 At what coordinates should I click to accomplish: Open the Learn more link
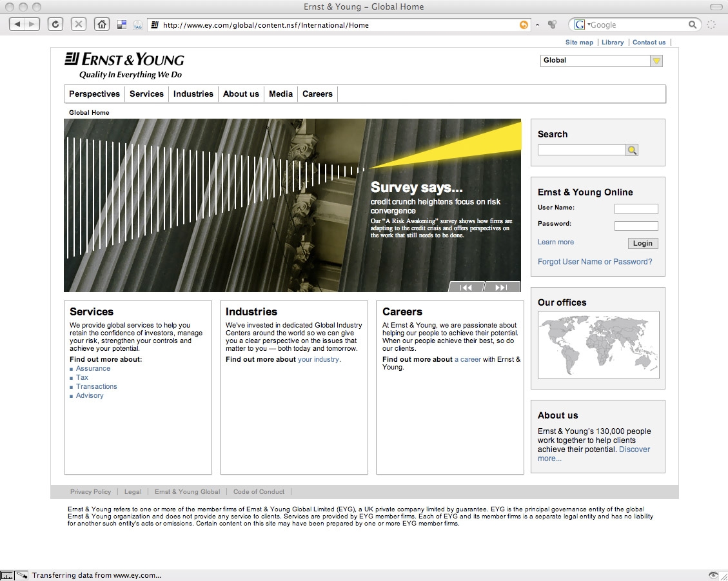point(555,242)
